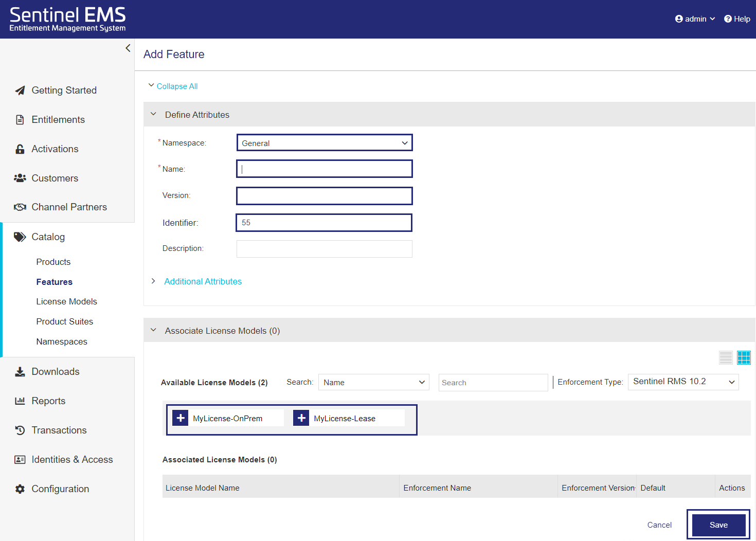
Task: Select Features in the Catalog menu
Action: [54, 281]
